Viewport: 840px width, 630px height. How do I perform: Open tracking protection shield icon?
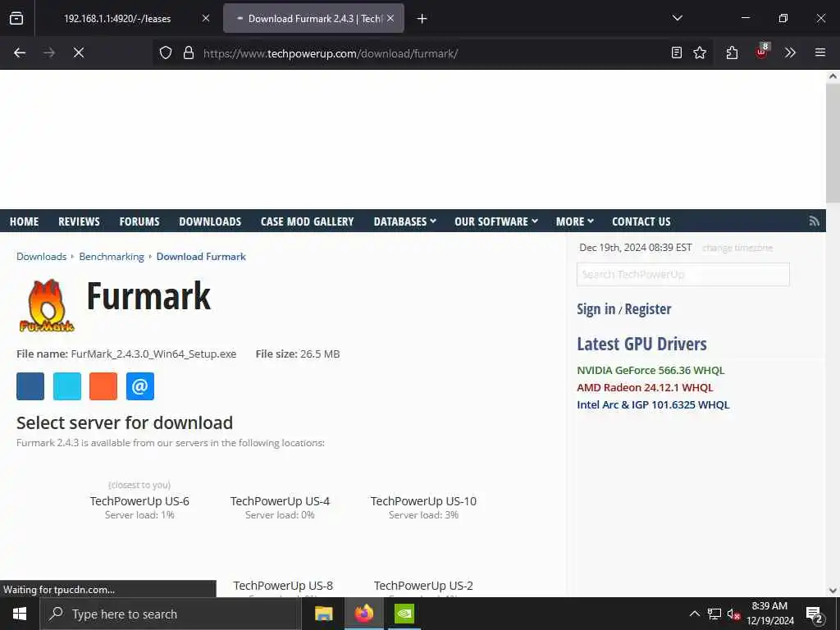166,52
